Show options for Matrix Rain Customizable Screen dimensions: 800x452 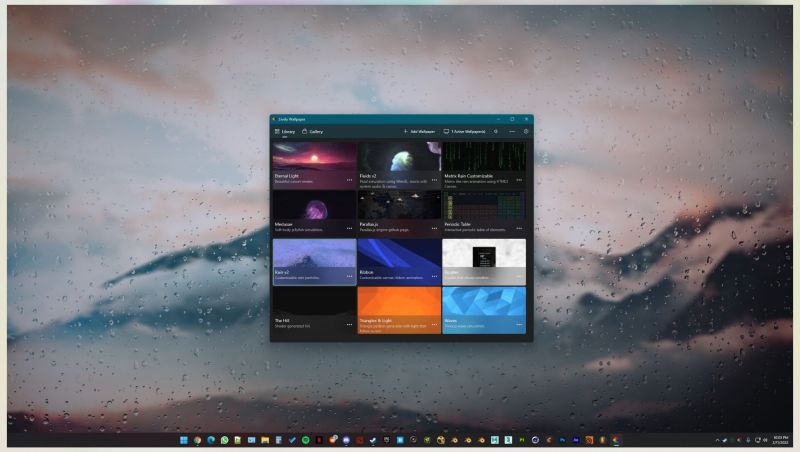click(519, 180)
